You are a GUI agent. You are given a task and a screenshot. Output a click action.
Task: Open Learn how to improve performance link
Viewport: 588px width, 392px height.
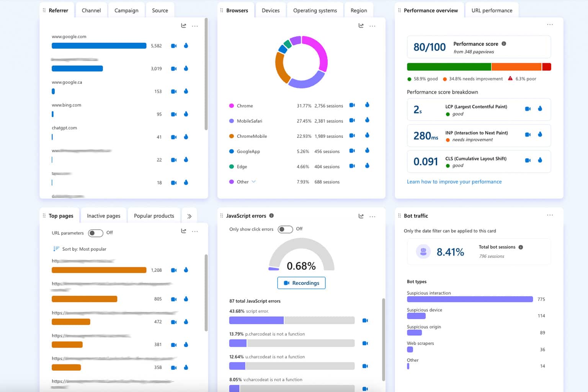tap(454, 182)
